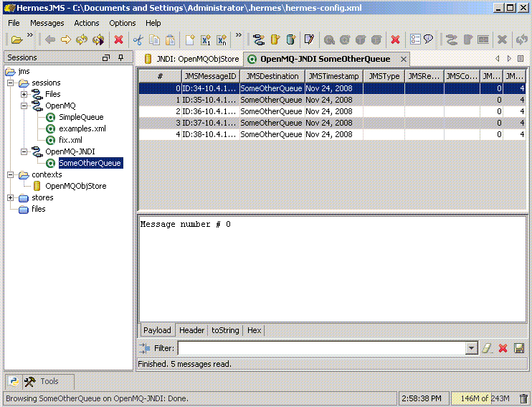Click the scissors cut icon

138,40
